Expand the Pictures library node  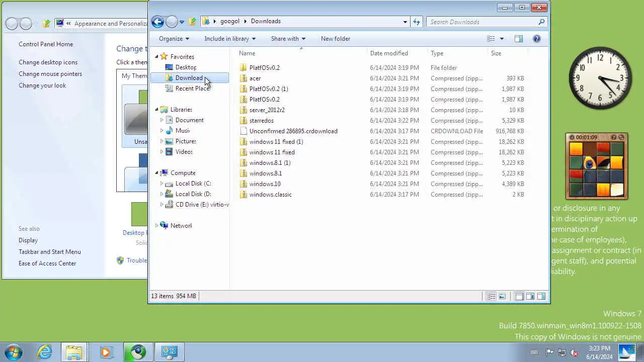click(x=162, y=141)
